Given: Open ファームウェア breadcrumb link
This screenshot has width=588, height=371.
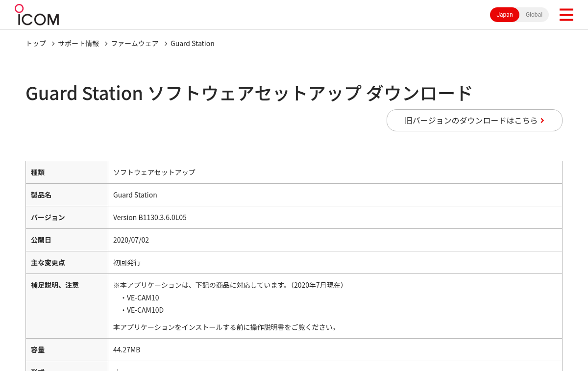Looking at the screenshot, I should (x=135, y=44).
